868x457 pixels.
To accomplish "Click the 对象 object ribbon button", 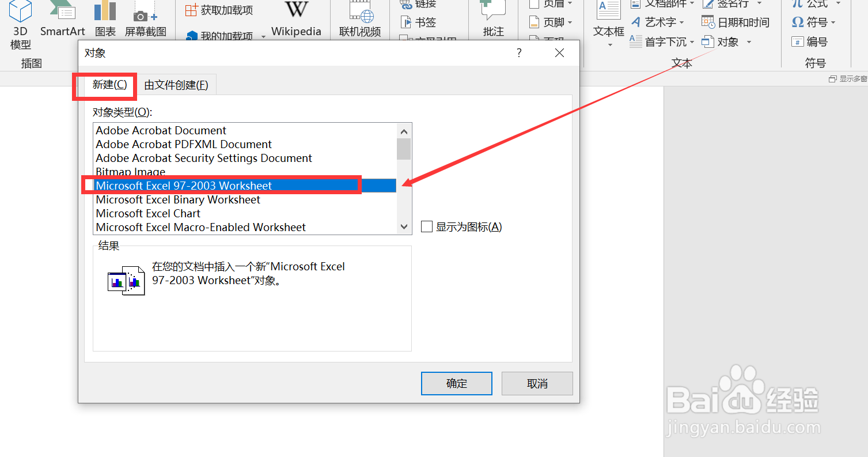I will coord(721,41).
